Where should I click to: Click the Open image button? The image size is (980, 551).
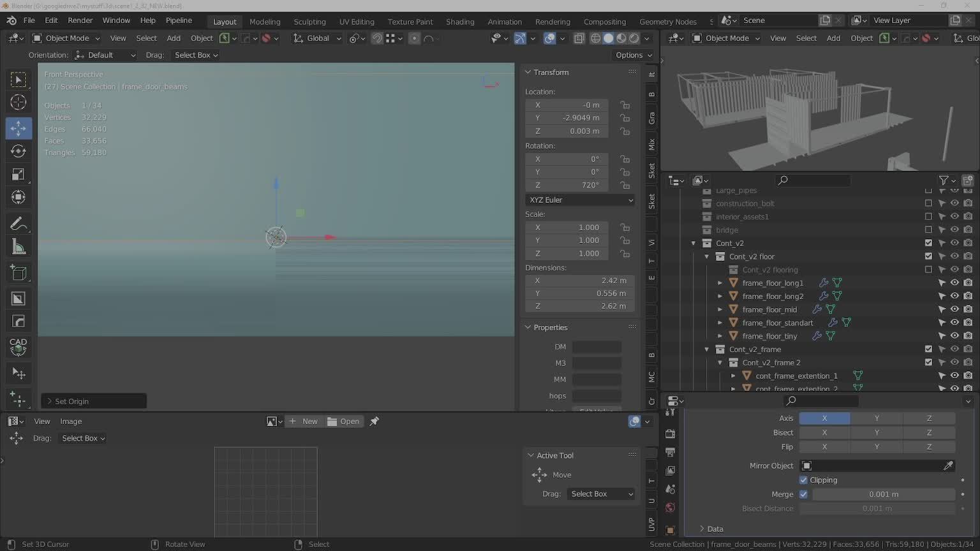[x=343, y=422]
